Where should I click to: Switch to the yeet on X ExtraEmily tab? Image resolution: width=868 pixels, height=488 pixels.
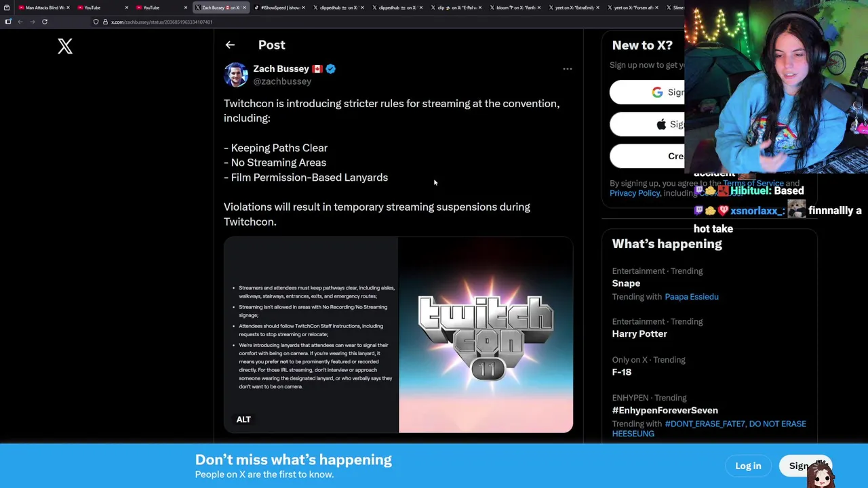pos(574,7)
